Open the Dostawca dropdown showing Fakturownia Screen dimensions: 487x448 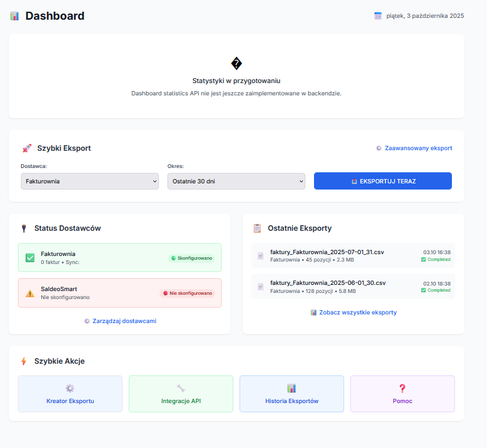click(x=89, y=181)
